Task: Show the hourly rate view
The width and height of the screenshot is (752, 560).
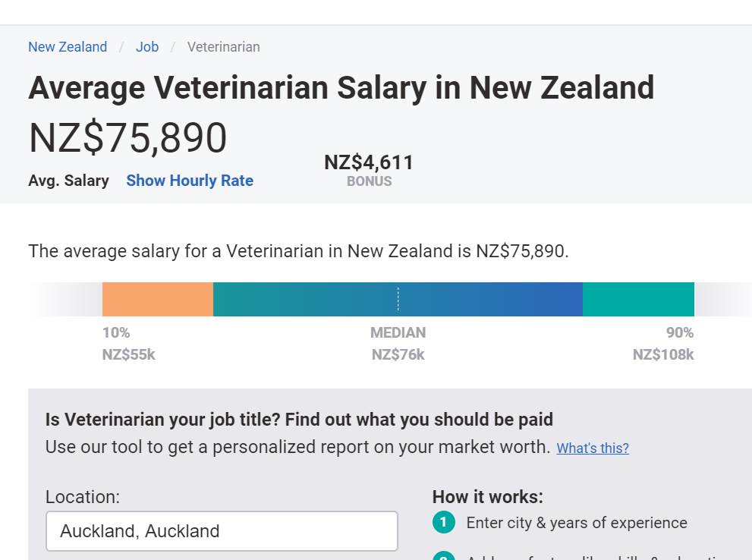Action: pyautogui.click(x=190, y=181)
